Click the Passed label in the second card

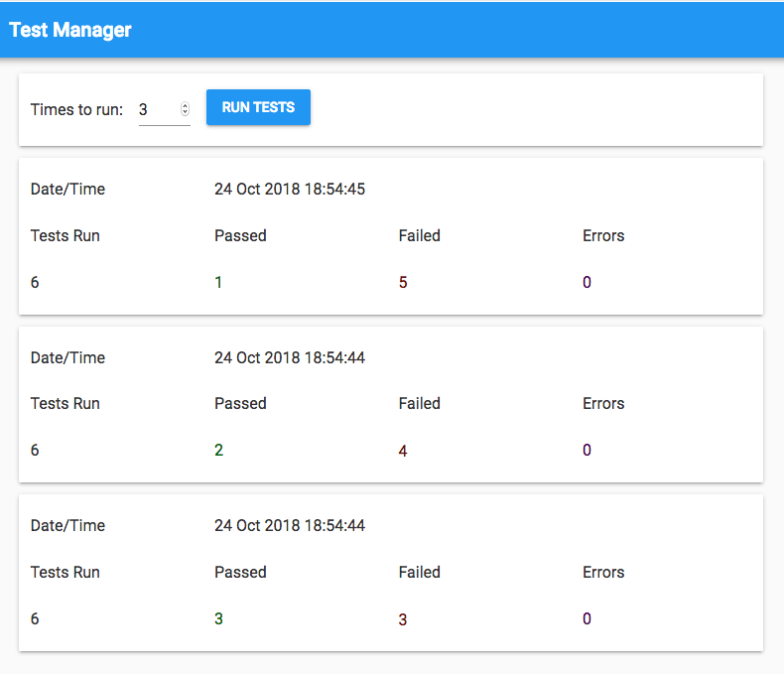(240, 403)
